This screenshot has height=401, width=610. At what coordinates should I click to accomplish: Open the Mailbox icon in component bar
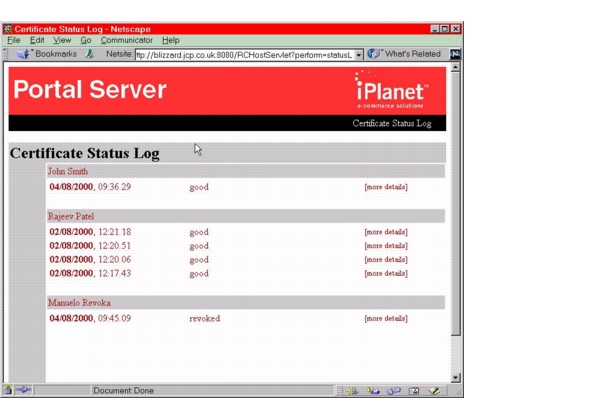coord(373,390)
